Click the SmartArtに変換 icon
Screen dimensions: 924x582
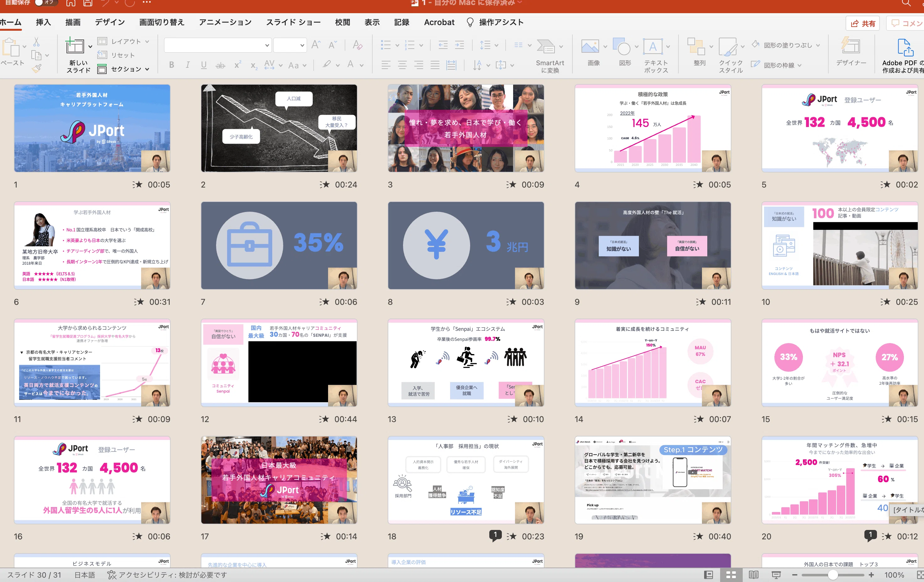pyautogui.click(x=546, y=47)
